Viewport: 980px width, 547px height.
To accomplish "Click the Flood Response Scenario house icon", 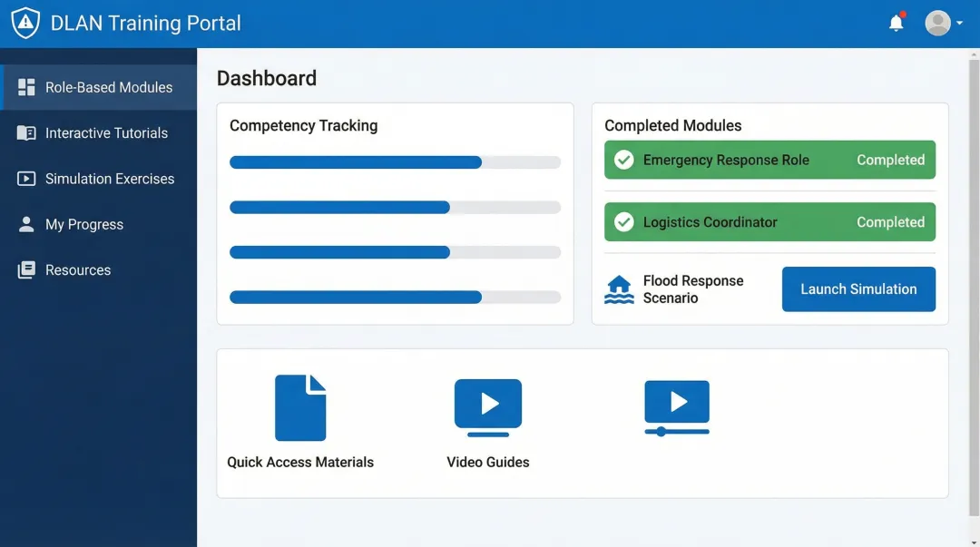I will (x=619, y=289).
